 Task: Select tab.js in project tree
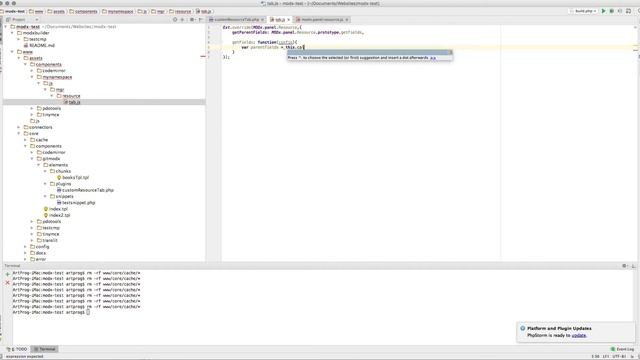point(74,102)
